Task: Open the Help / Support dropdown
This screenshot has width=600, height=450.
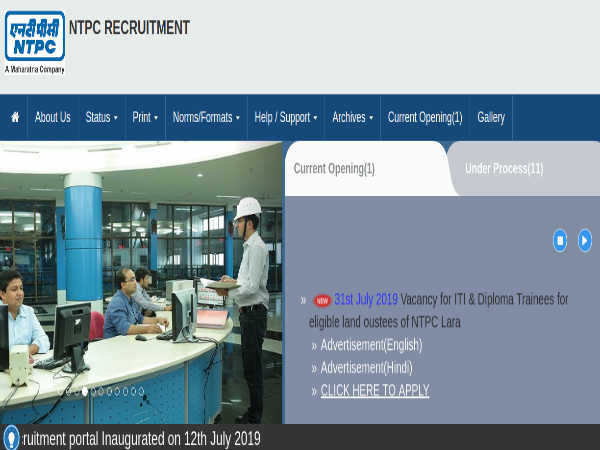Action: tap(285, 117)
